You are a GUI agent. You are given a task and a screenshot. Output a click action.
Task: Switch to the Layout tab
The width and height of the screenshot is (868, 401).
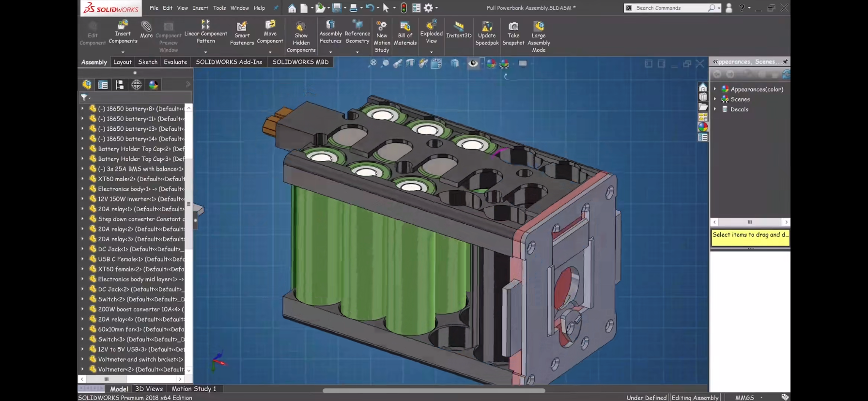tap(122, 62)
